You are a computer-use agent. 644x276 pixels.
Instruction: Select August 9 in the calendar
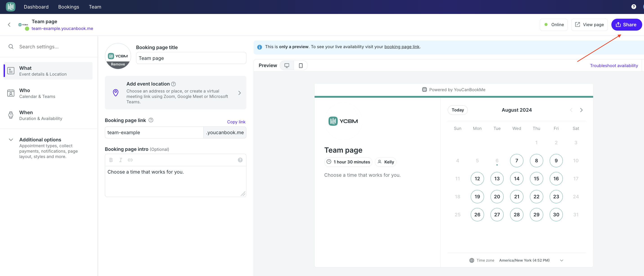click(556, 161)
